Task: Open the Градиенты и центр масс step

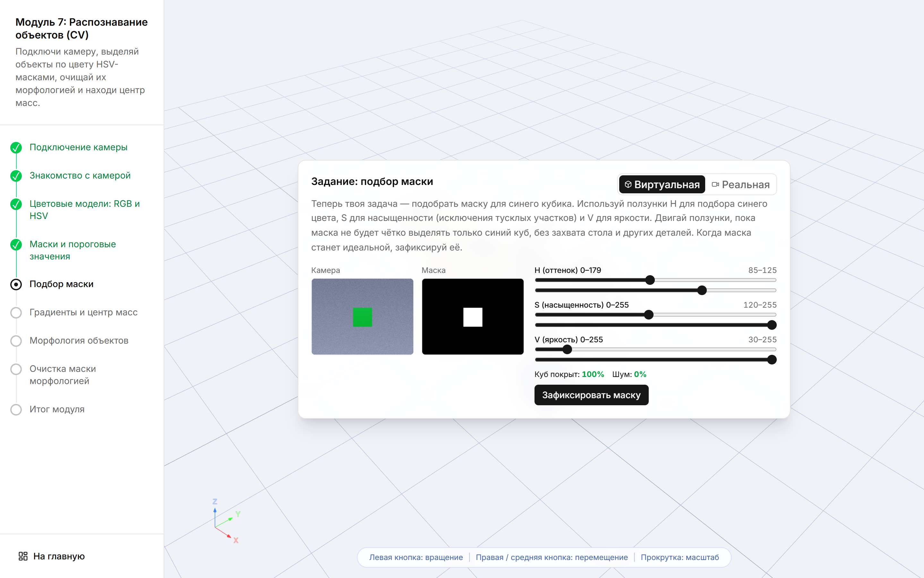Action: click(84, 312)
